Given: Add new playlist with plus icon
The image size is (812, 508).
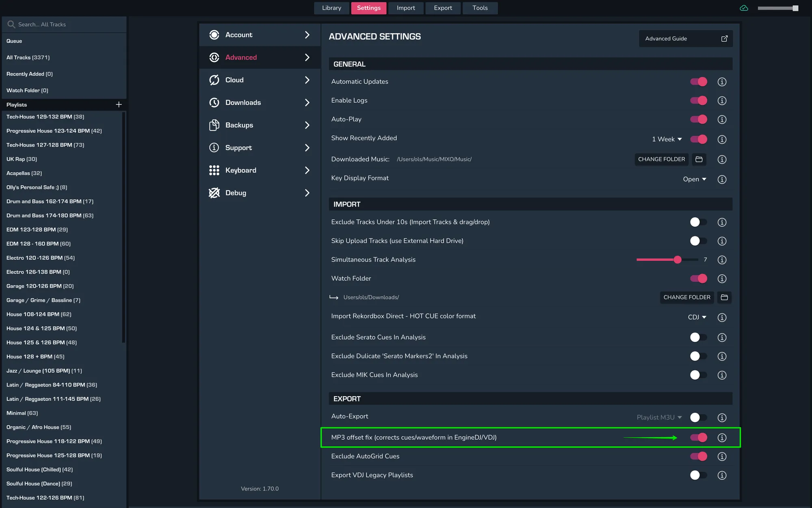Looking at the screenshot, I should (x=119, y=104).
